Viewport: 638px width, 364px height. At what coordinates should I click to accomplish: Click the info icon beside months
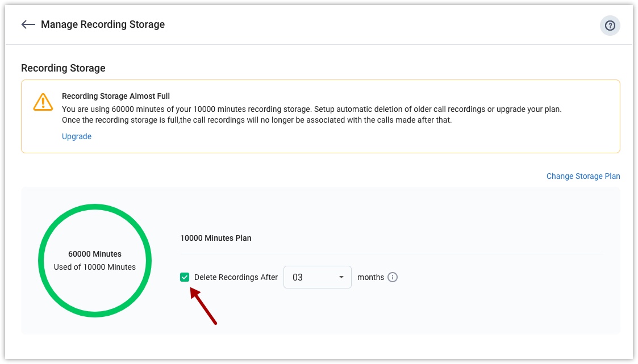tap(393, 277)
